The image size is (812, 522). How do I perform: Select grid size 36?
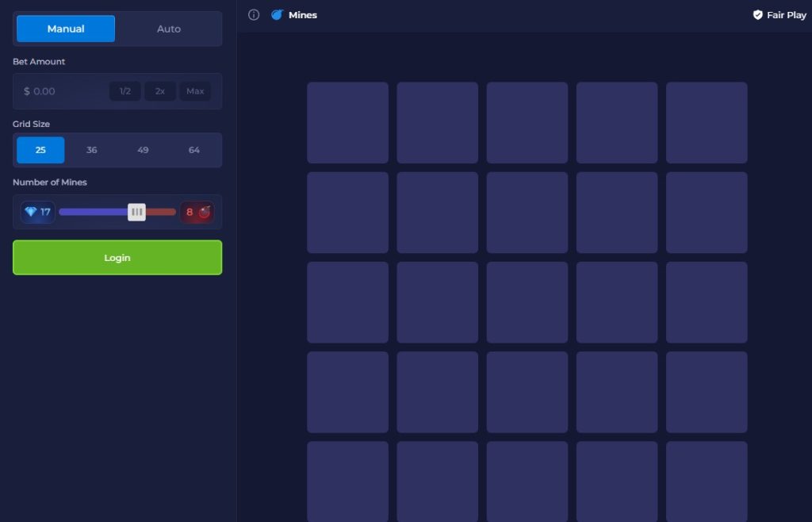pos(92,150)
